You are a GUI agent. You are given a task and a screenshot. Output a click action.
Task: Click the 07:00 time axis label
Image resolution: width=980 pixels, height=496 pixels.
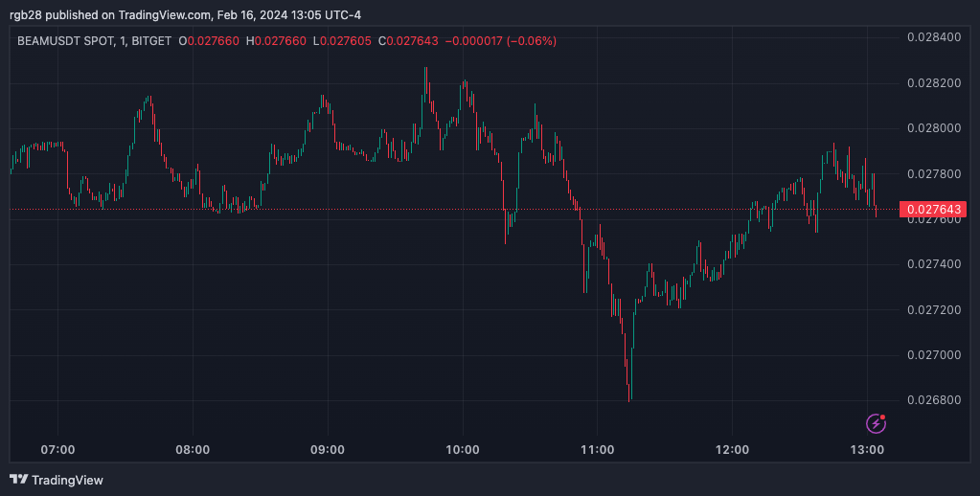coord(57,450)
